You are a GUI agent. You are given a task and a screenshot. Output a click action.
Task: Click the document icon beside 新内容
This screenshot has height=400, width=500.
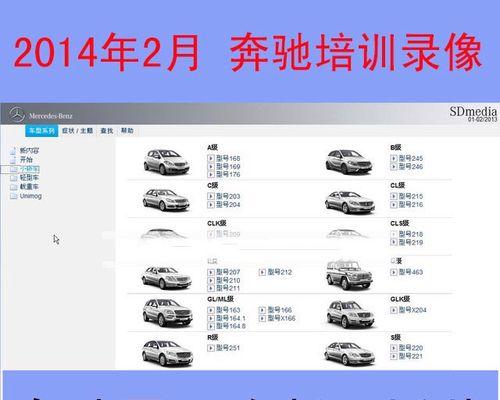coord(13,151)
